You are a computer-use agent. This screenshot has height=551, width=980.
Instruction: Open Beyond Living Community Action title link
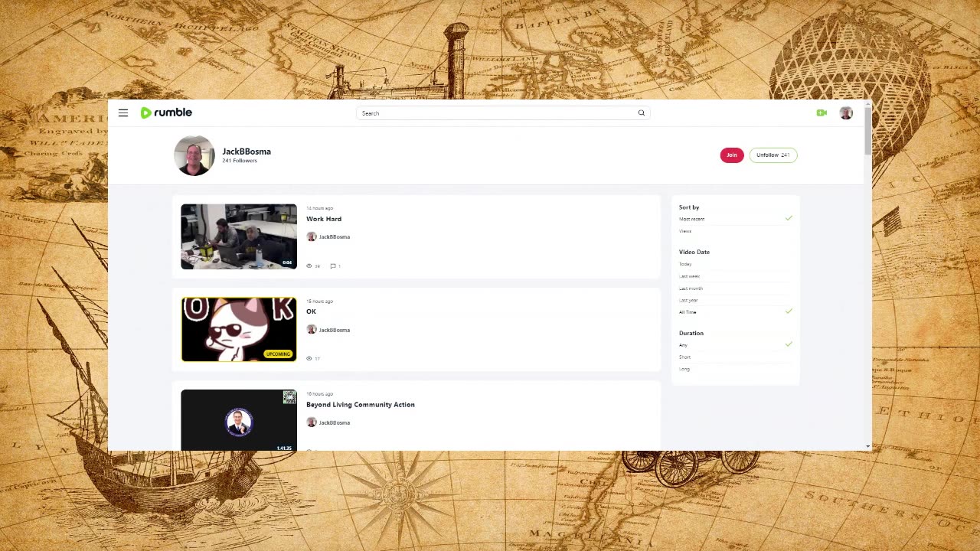(x=361, y=405)
